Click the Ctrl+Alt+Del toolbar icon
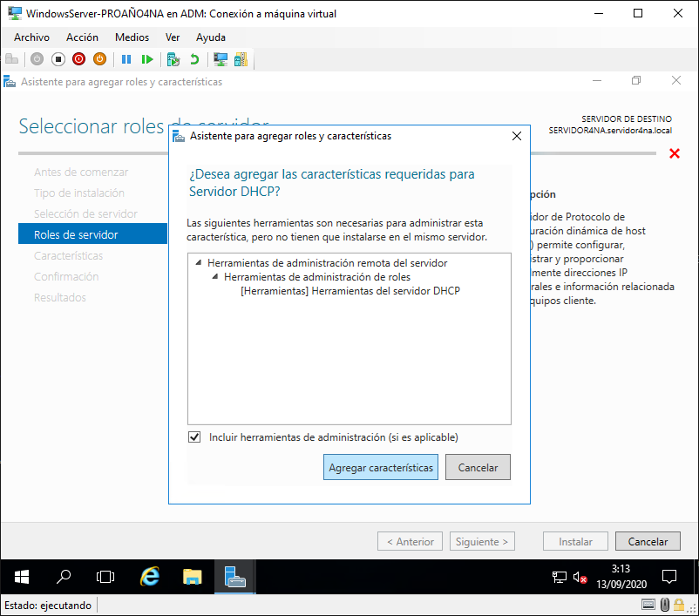Viewport: 699px width, 616px height. [x=12, y=59]
